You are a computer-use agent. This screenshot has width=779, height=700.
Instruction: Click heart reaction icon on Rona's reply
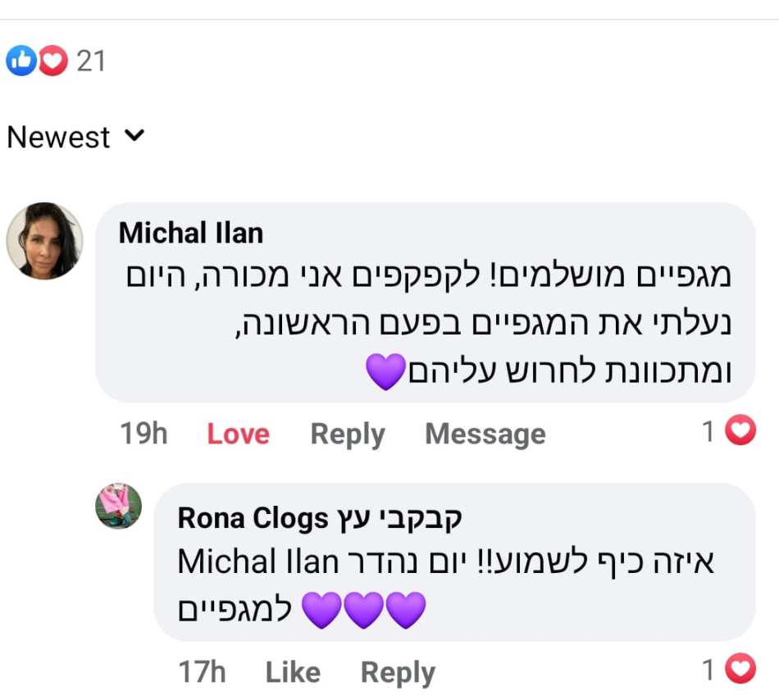740,670
